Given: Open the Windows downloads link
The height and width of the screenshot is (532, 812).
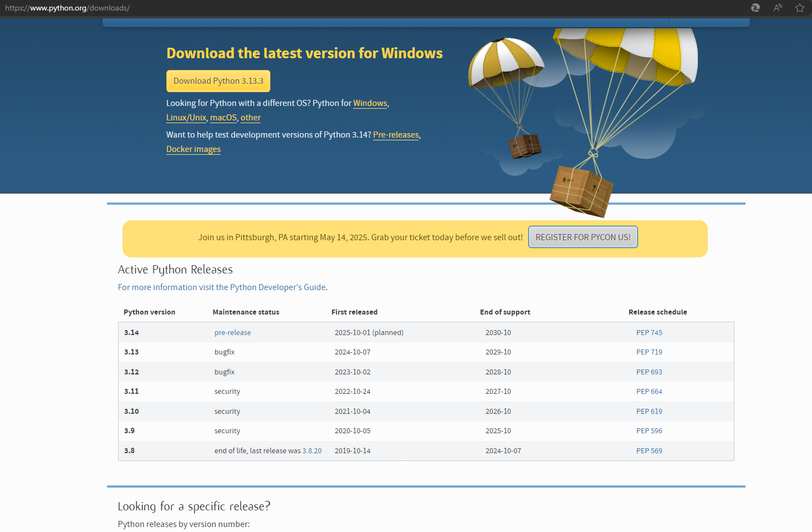Looking at the screenshot, I should [x=370, y=103].
